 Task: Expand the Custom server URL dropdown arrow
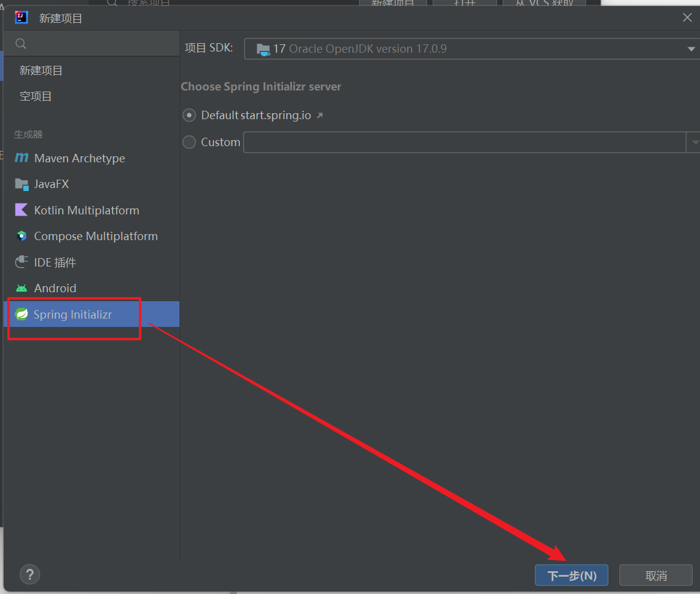[x=694, y=142]
